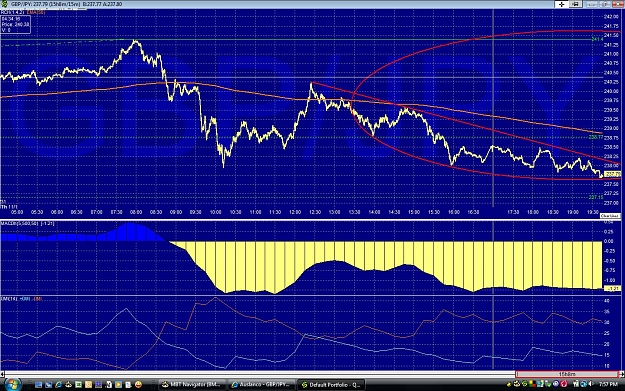Click the volume speaker icon in system tray
Image resolution: width=625 pixels, height=391 pixels.
(x=591, y=384)
